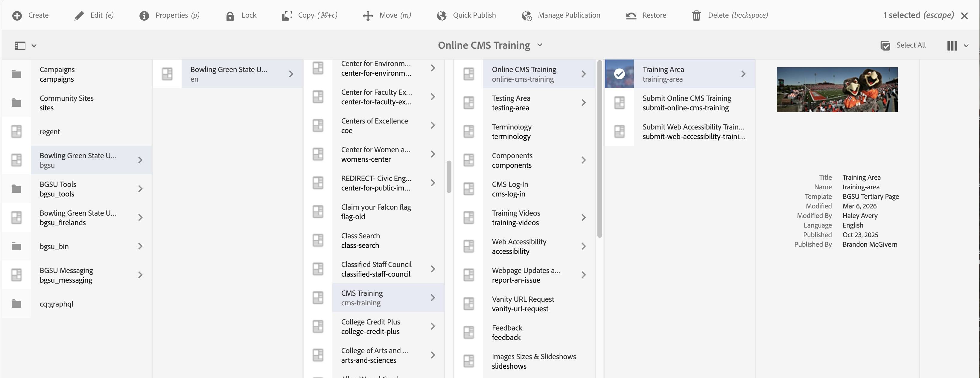Expand the BGSU Messaging chevron
The width and height of the screenshot is (980, 378).
tap(140, 275)
